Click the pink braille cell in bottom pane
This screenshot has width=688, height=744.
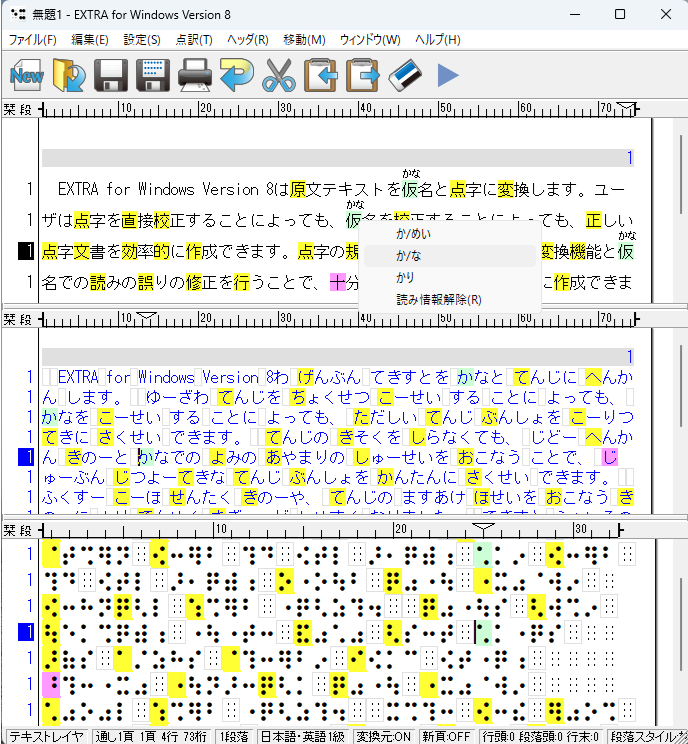51,684
